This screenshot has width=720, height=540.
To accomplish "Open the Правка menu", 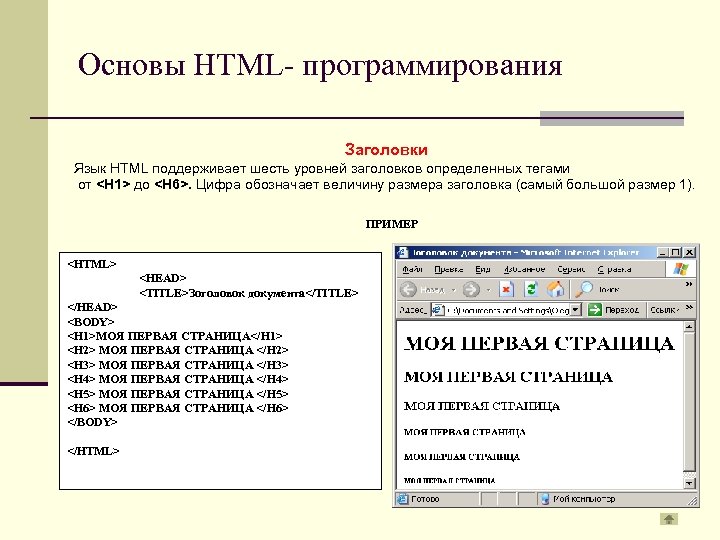I will tap(449, 270).
